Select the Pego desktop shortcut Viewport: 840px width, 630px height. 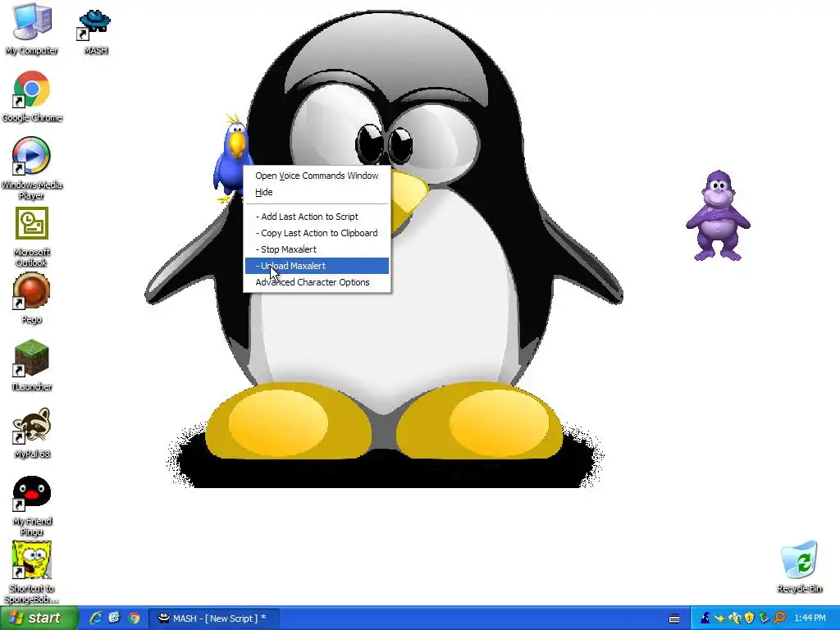tap(32, 291)
